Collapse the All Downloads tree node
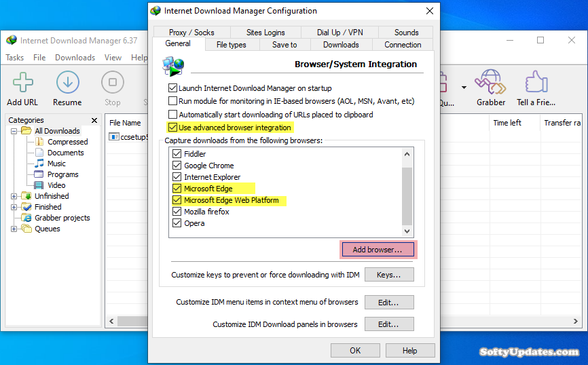 (14, 131)
